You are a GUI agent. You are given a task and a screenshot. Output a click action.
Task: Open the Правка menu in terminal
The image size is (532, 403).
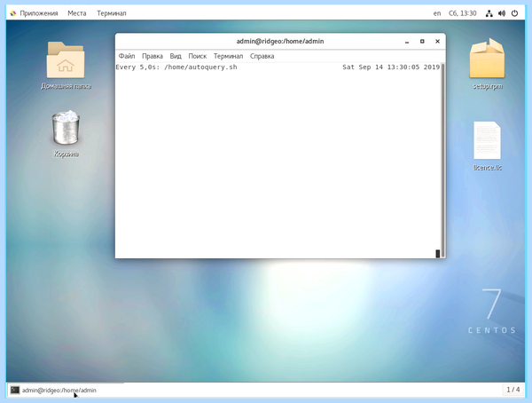coord(153,56)
